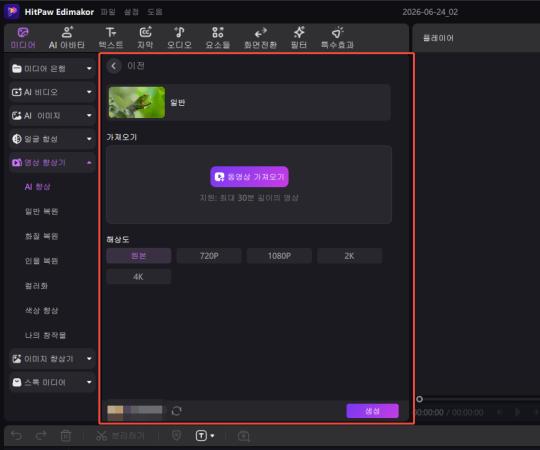Click the refresh credits icon

click(177, 411)
